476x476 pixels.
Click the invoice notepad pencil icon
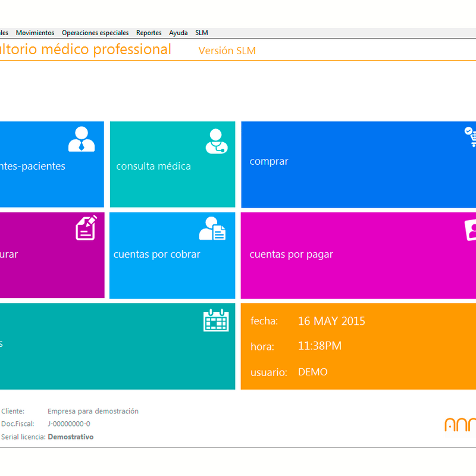86,228
